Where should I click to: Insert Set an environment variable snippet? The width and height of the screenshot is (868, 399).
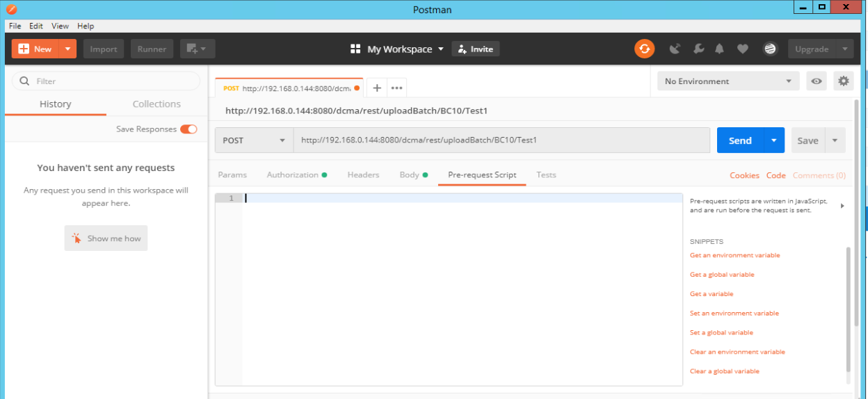(734, 313)
